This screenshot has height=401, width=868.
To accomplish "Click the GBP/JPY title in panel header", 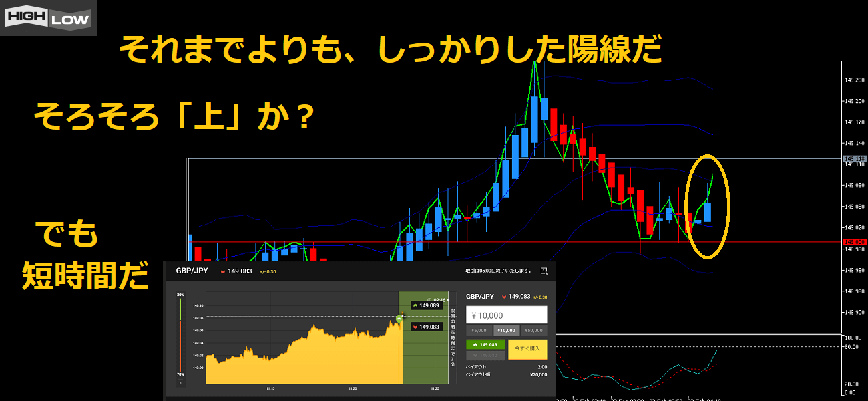I will coord(190,271).
